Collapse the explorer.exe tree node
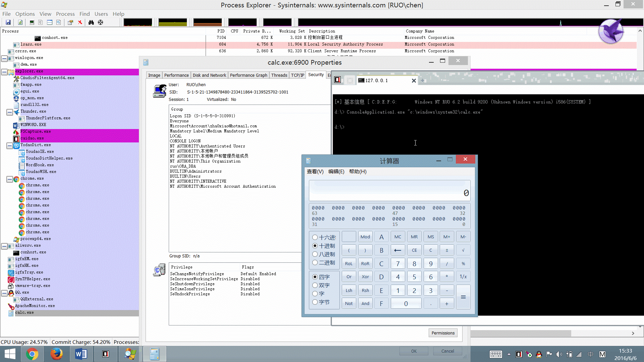The image size is (644, 362). [4, 72]
